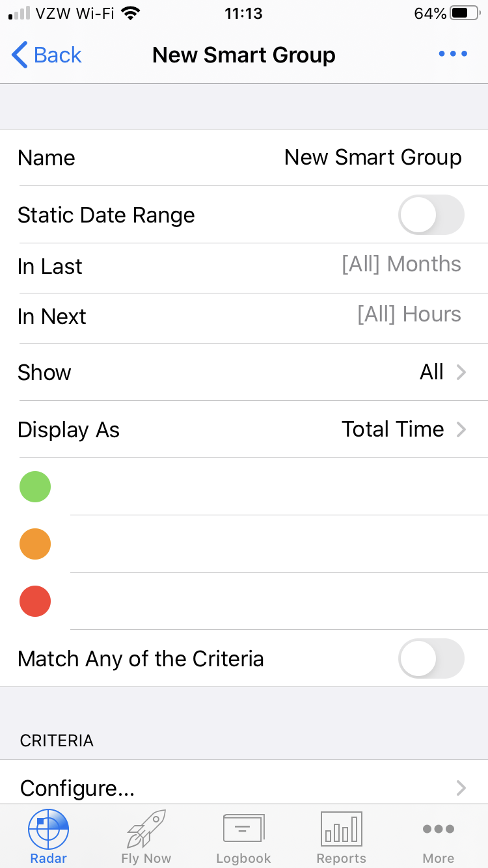Enable Match Any of the Criteria switch

[x=431, y=658]
